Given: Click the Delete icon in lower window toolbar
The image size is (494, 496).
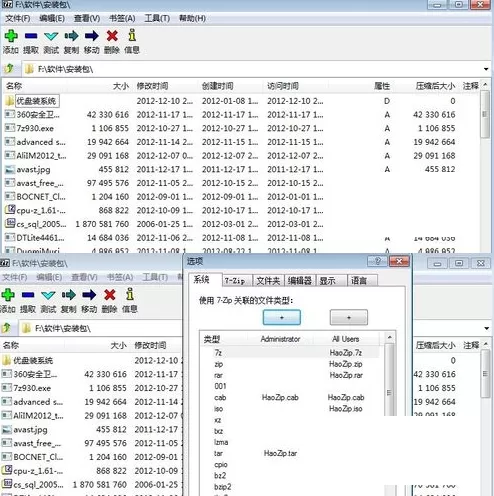Looking at the screenshot, I should pos(110,295).
